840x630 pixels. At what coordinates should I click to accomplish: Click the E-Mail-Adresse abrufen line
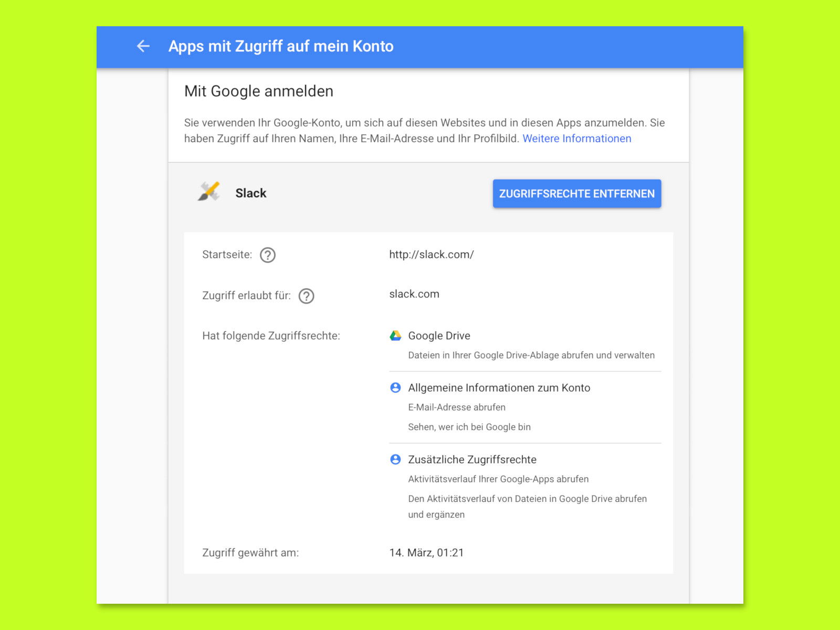pos(457,407)
